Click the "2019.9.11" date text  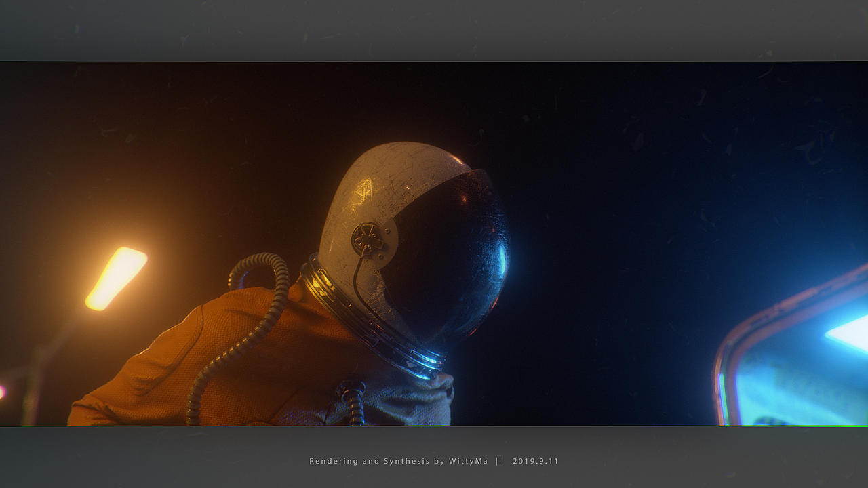point(536,461)
